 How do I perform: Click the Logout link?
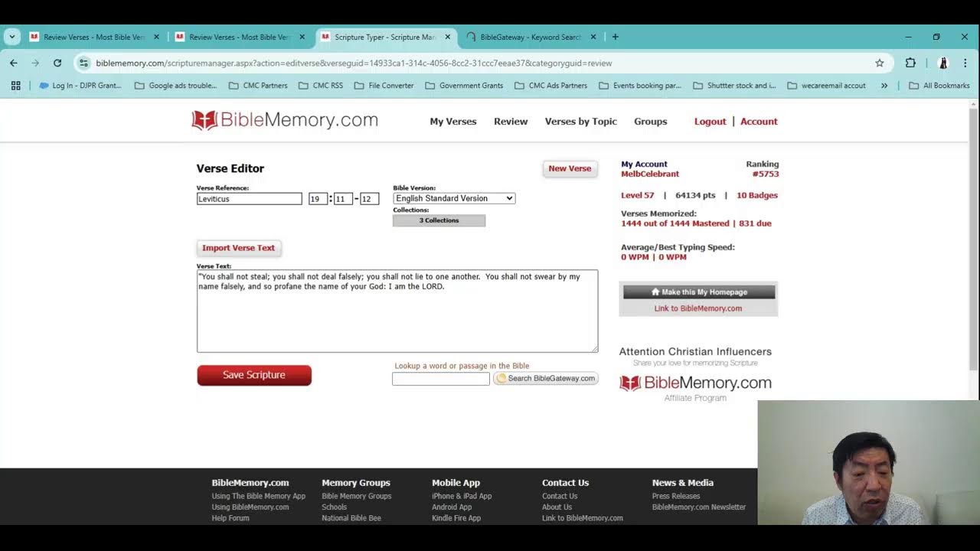pos(710,122)
